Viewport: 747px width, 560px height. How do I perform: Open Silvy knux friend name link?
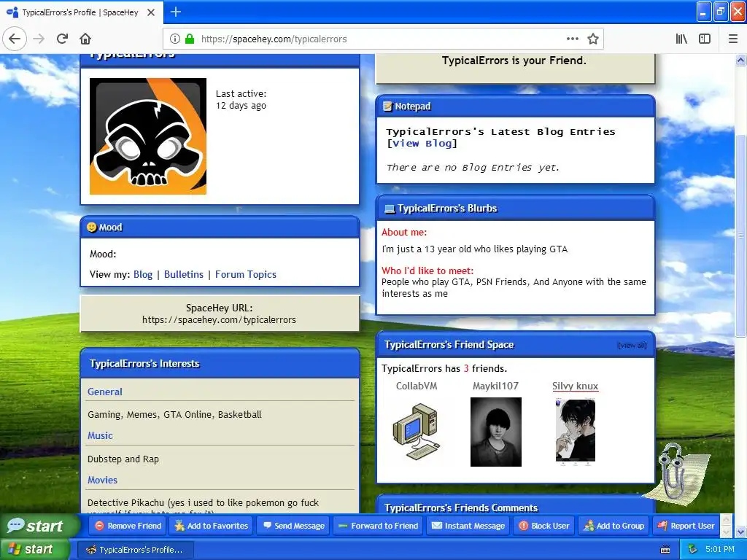[x=575, y=386]
